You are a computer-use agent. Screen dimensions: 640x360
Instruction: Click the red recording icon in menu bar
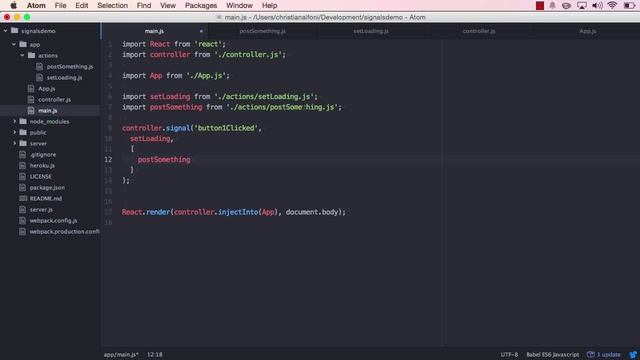[x=540, y=5]
